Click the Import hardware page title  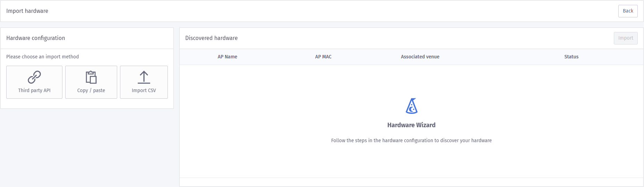pos(27,11)
